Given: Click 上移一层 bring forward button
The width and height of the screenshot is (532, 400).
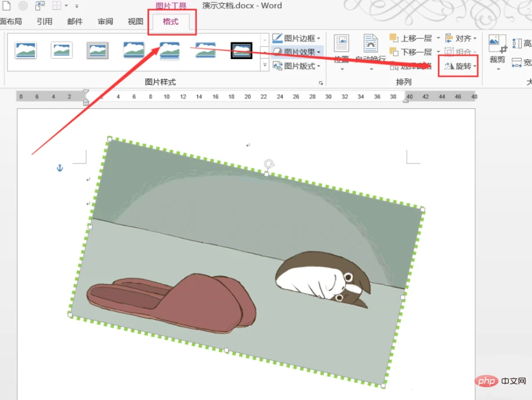Looking at the screenshot, I should tap(411, 38).
